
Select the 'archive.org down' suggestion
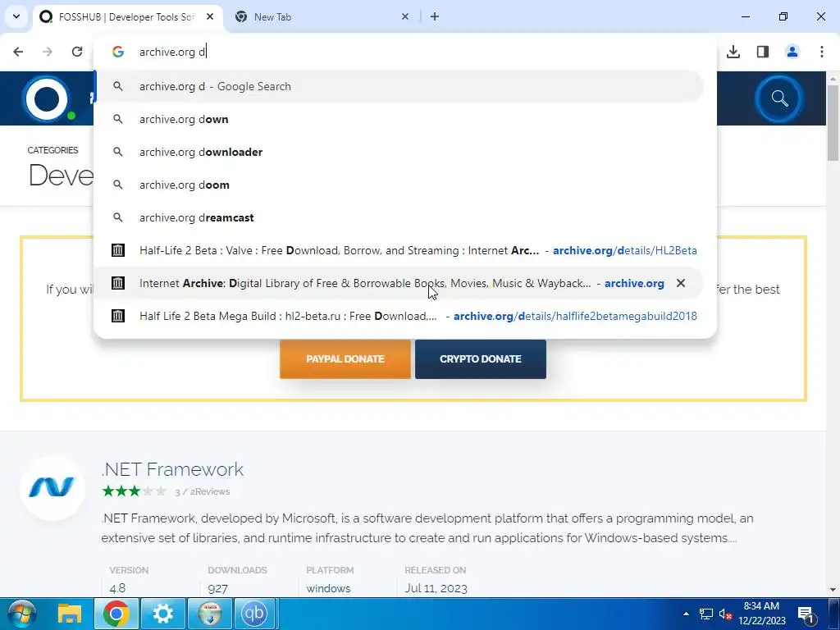point(399,119)
